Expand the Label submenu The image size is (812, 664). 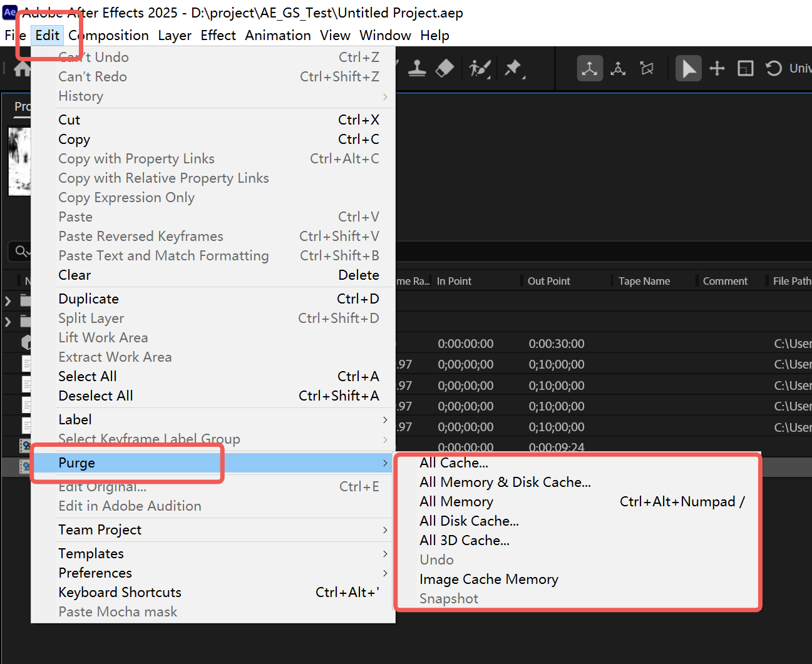click(x=213, y=419)
